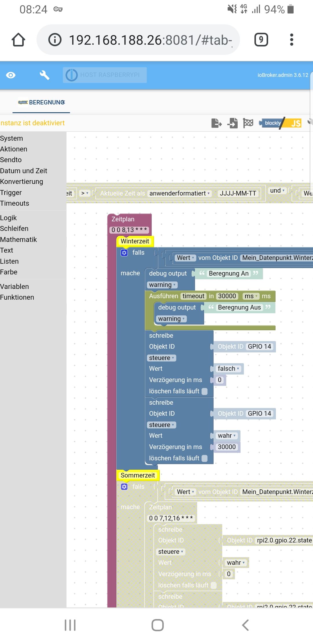Edit the 30000 Verzögerung value
The width and height of the screenshot is (313, 644).
227,447
